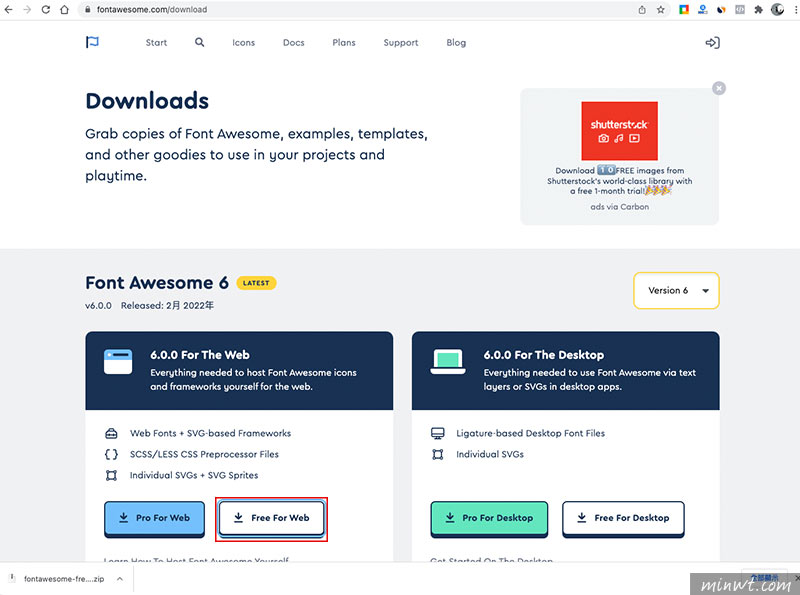Image resolution: width=800 pixels, height=595 pixels.
Task: Click the Free For Desktop button
Action: point(623,518)
